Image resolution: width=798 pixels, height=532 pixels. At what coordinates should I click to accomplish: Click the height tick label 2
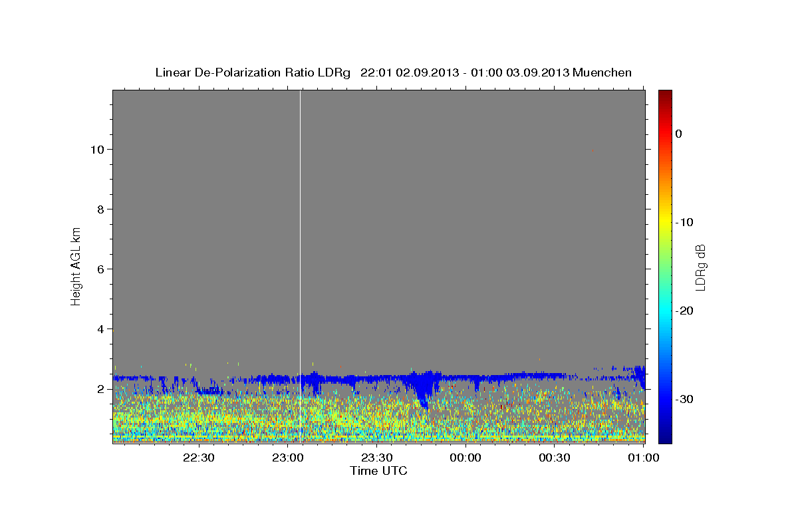[100, 389]
